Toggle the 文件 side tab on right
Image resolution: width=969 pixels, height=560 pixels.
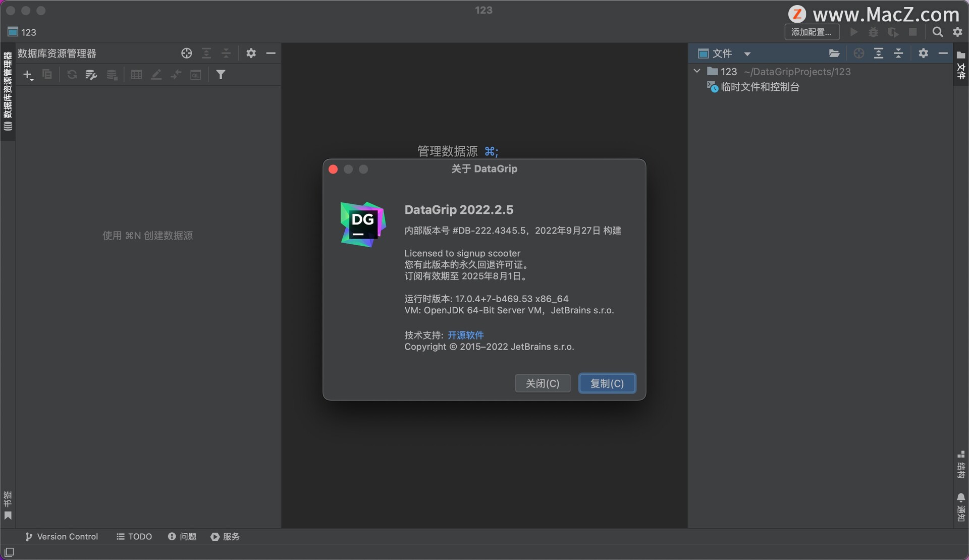pos(961,65)
